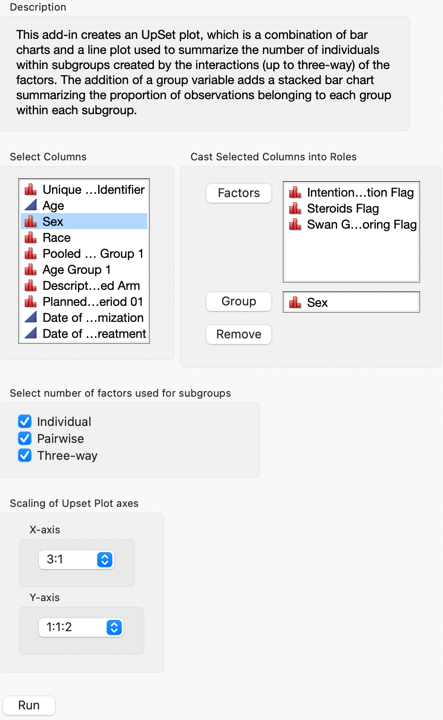443x720 pixels.
Task: Click the red bar icon beside Sex in Select Columns
Action: coord(31,221)
